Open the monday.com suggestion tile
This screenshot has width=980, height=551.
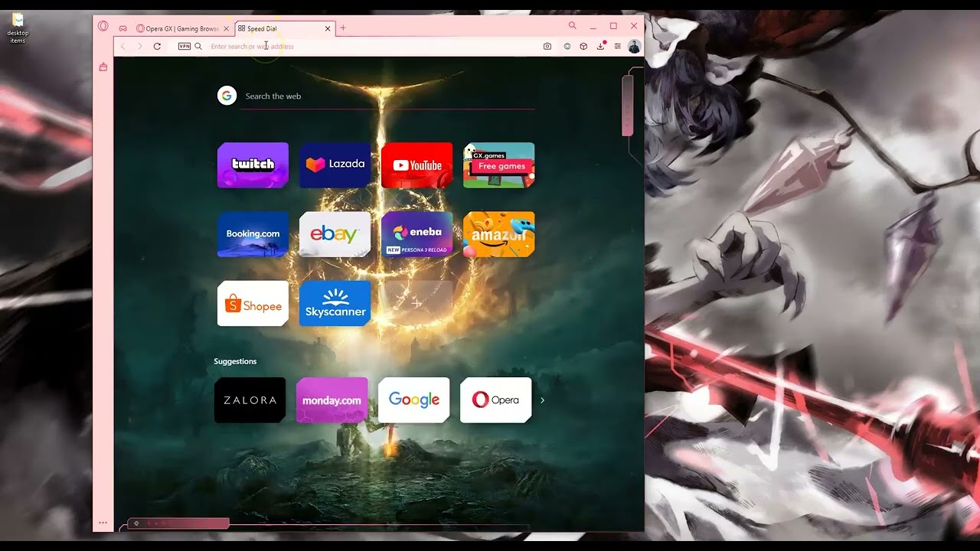coord(332,400)
